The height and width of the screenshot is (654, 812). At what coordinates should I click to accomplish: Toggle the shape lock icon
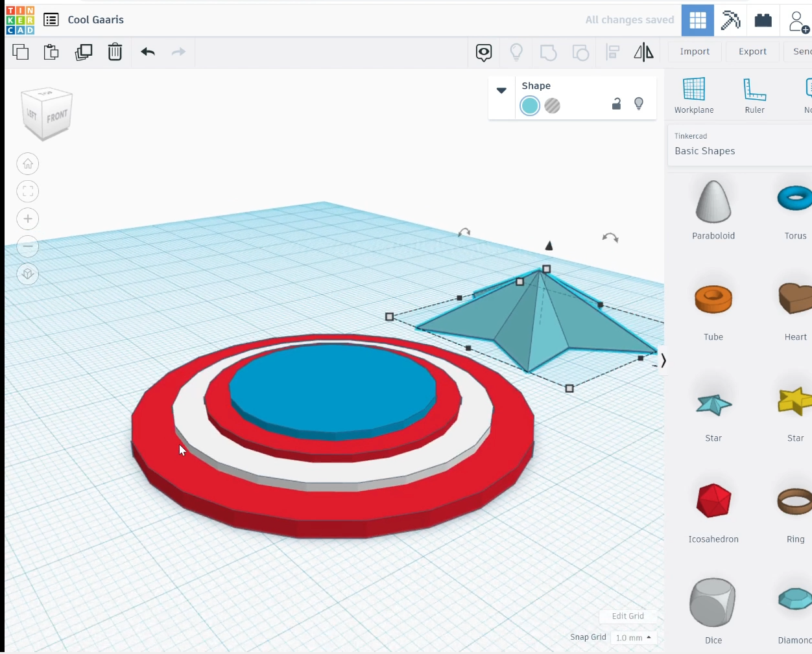[616, 104]
